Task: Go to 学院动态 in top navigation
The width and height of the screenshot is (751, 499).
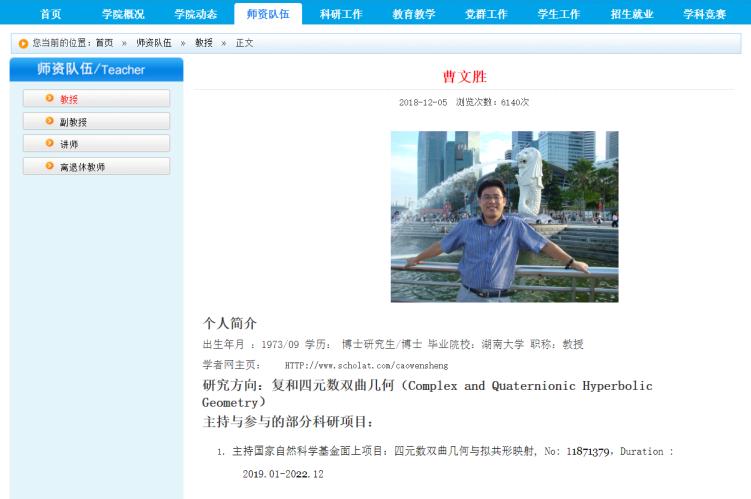Action: click(195, 14)
